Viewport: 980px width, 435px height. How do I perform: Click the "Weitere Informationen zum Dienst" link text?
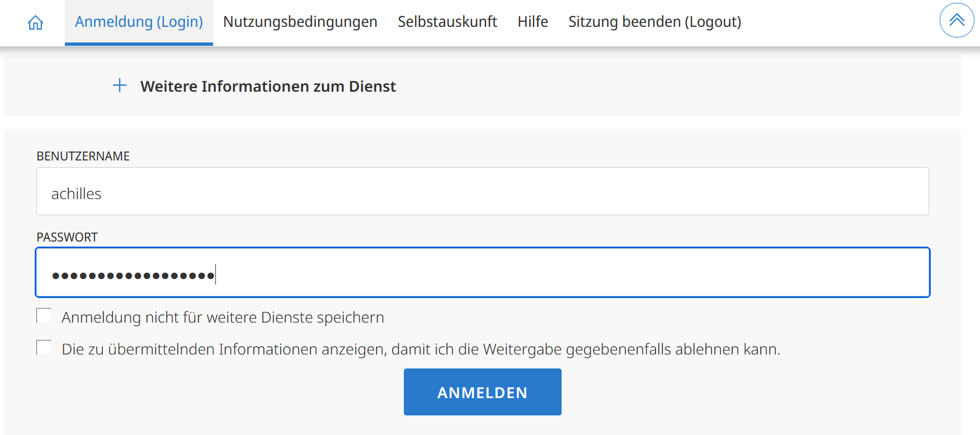pos(268,86)
